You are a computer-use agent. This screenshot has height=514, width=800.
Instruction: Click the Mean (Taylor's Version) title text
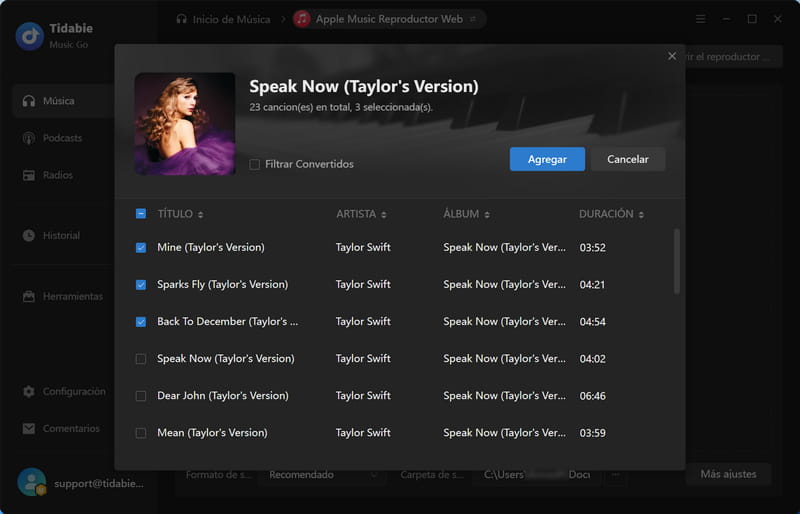(212, 433)
